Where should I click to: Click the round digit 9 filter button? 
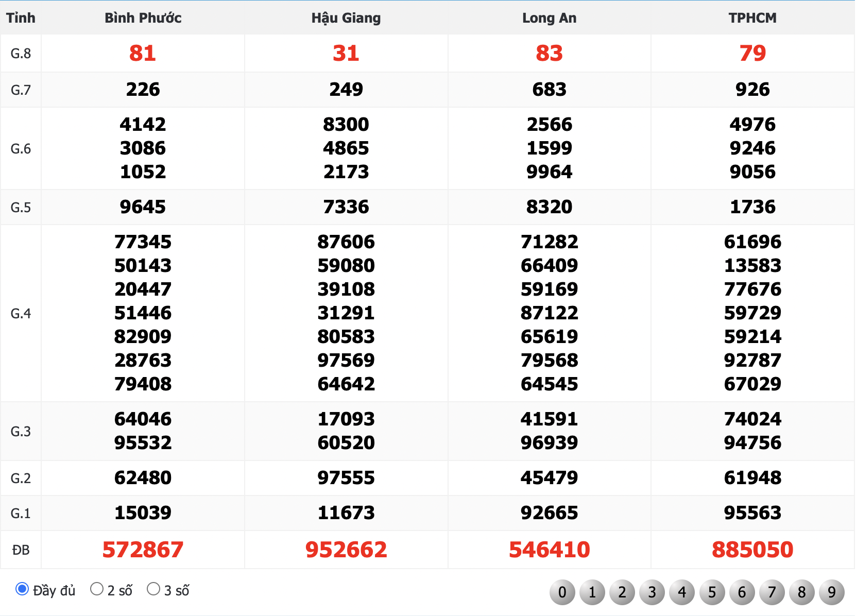tap(831, 592)
